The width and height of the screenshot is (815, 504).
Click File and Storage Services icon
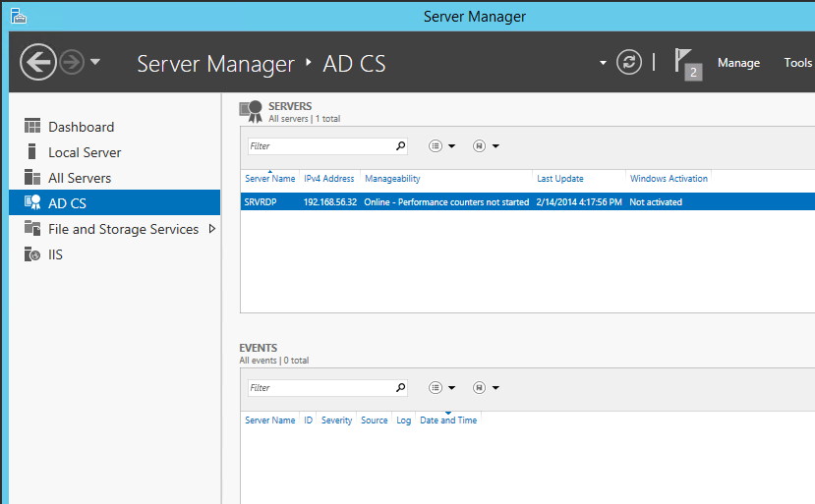pyautogui.click(x=32, y=228)
